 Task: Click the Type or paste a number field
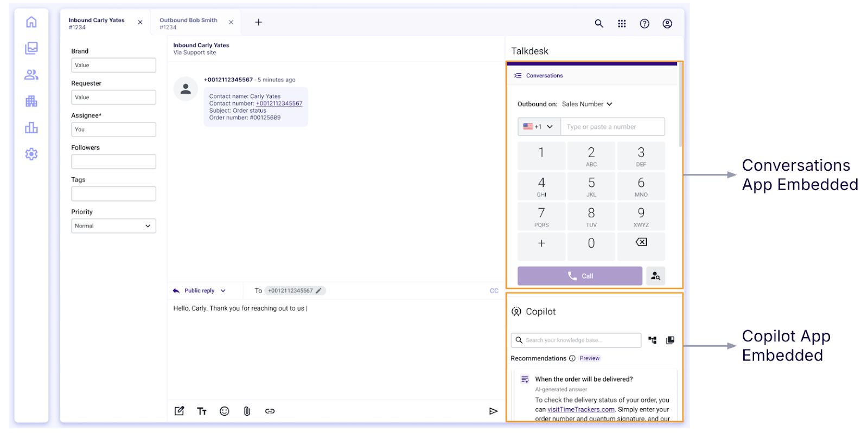coord(612,127)
